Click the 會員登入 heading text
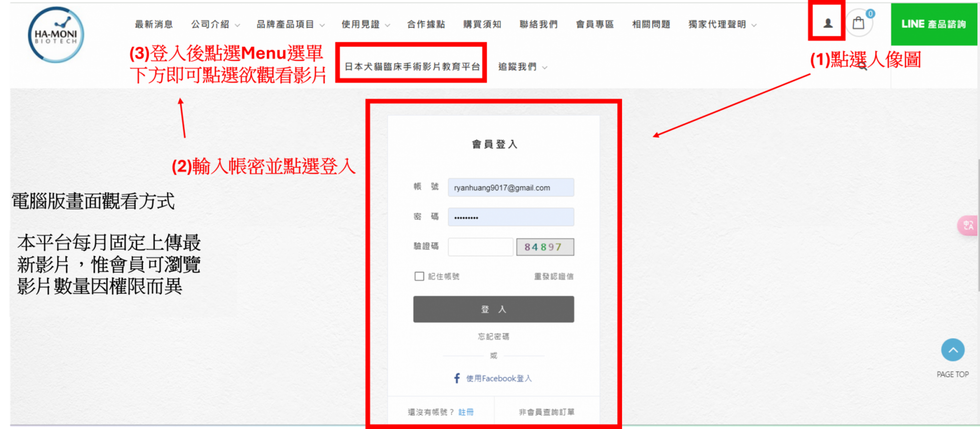The height and width of the screenshot is (429, 980). tap(494, 144)
